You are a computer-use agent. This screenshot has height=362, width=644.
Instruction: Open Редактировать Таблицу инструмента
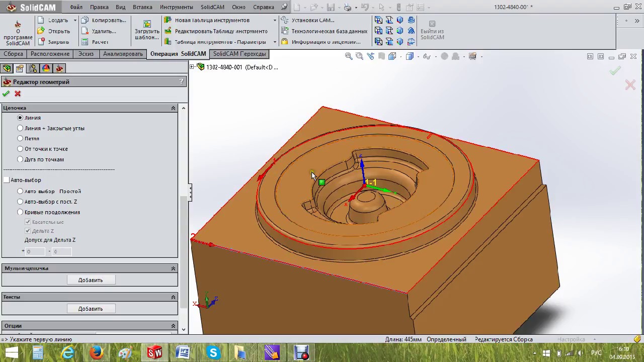click(x=216, y=31)
